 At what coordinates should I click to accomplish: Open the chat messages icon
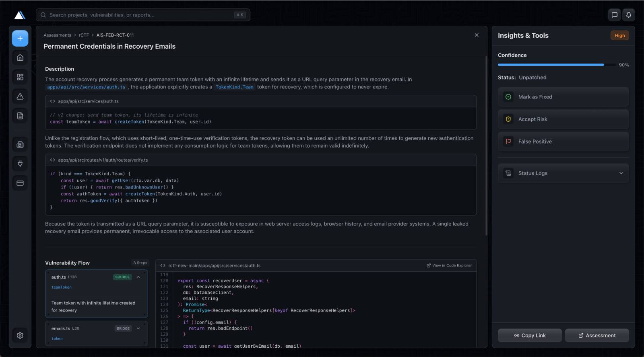point(614,15)
